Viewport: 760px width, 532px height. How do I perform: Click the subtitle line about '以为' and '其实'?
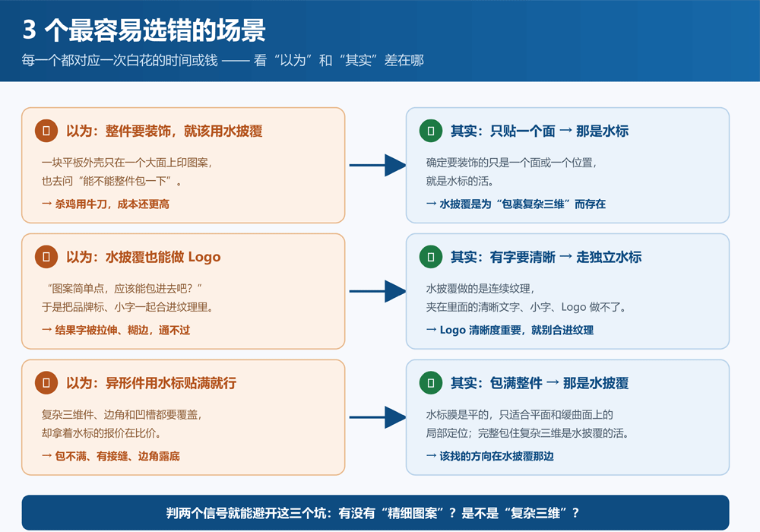click(223, 60)
